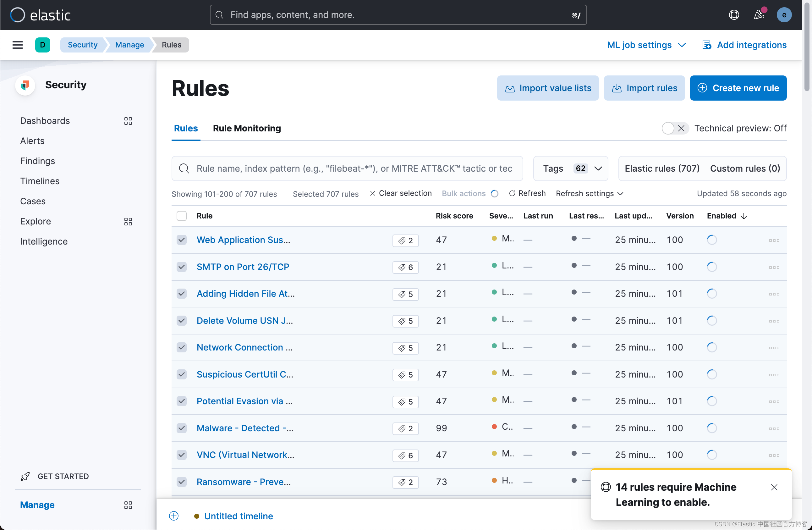
Task: Click the user avatar 'e'
Action: 784,15
